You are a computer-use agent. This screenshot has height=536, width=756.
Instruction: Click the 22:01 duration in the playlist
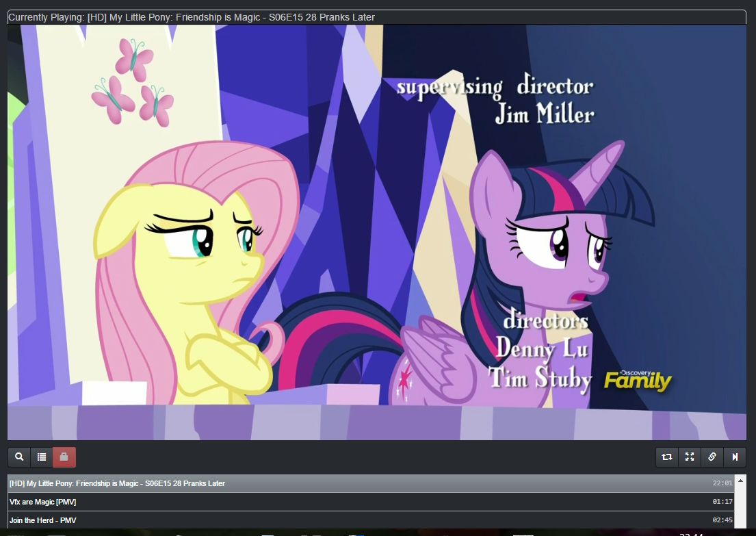[722, 483]
